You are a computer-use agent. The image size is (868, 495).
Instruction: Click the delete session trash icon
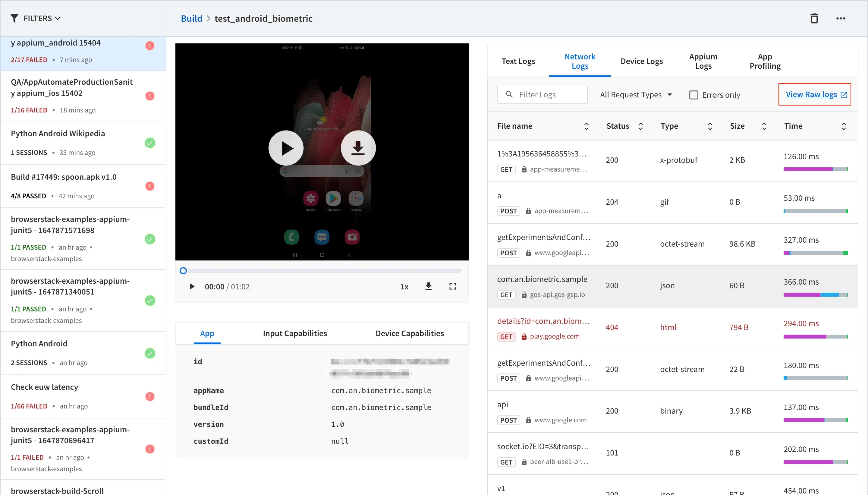point(814,18)
